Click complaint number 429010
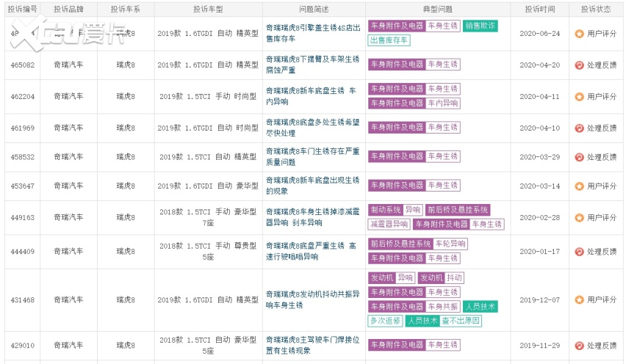The image size is (626, 364). tap(22, 346)
